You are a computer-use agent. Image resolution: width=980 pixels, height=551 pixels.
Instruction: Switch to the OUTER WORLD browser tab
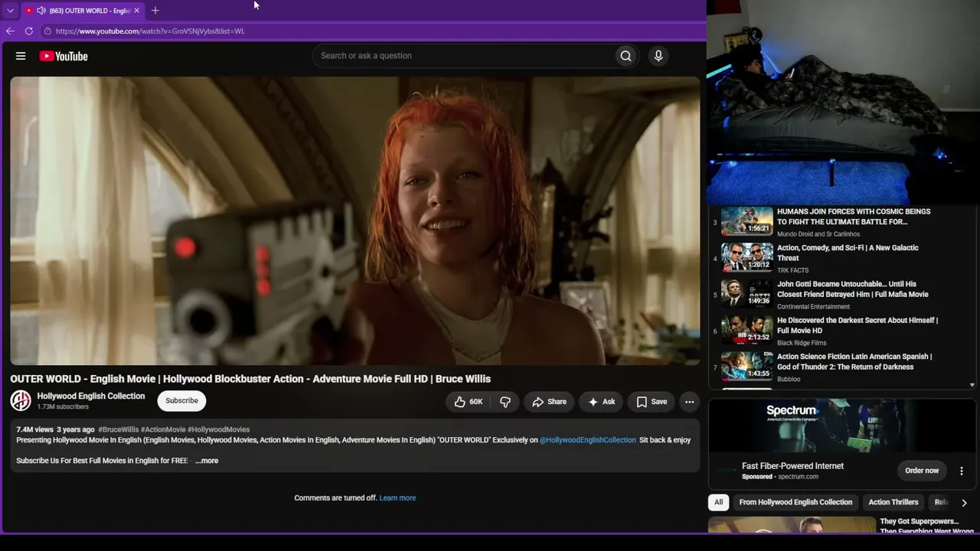(83, 11)
